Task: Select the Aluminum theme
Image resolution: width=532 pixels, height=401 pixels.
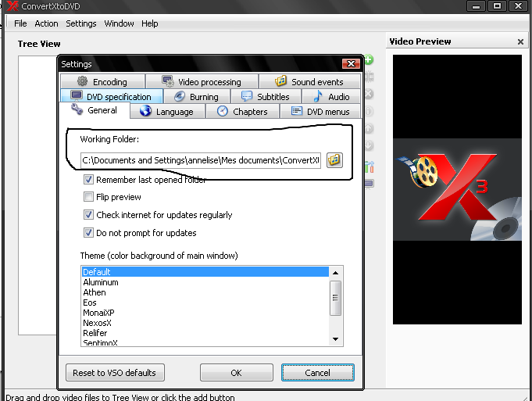Action: [205, 282]
